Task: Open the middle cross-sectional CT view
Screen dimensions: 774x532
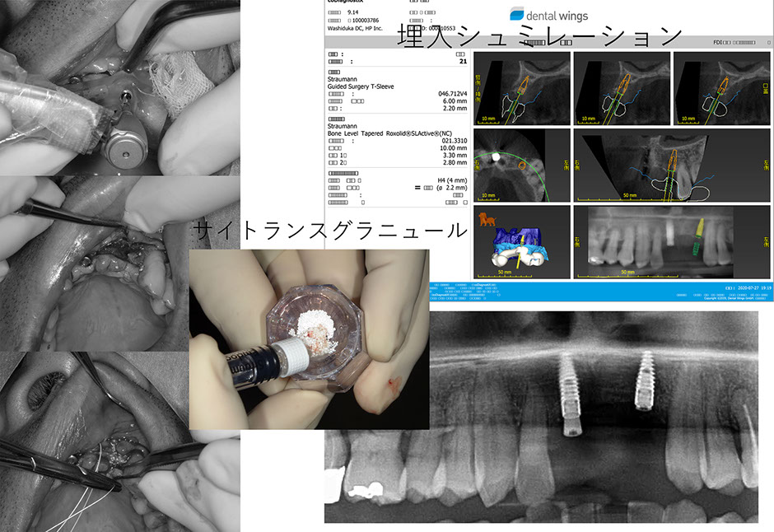Action: click(x=621, y=88)
